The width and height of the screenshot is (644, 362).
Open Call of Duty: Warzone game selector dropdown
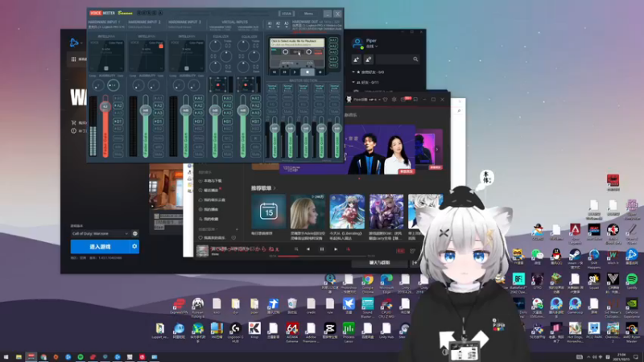point(100,233)
